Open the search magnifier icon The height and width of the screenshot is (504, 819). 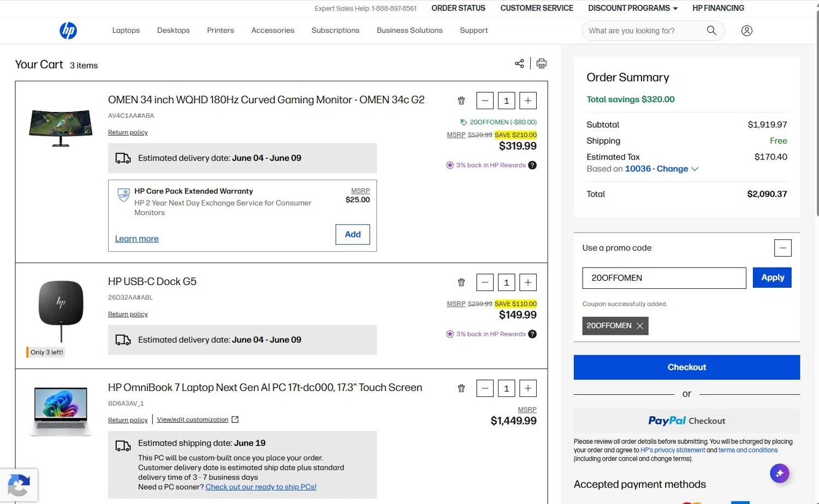[711, 31]
